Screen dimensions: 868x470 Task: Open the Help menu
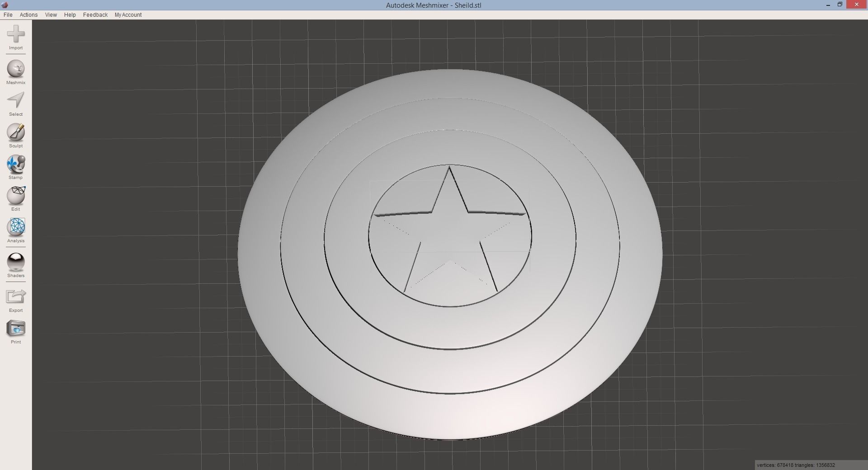coord(70,15)
